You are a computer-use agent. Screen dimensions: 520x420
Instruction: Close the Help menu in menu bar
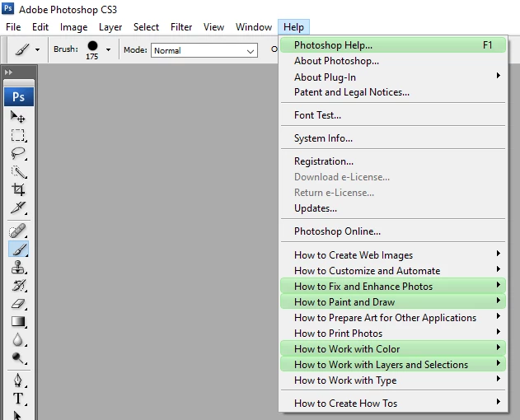click(293, 27)
